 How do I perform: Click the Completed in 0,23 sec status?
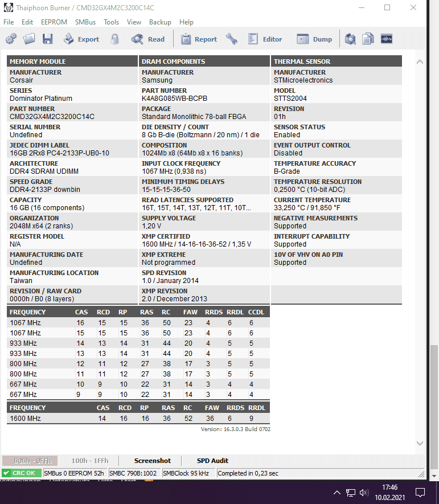248,473
